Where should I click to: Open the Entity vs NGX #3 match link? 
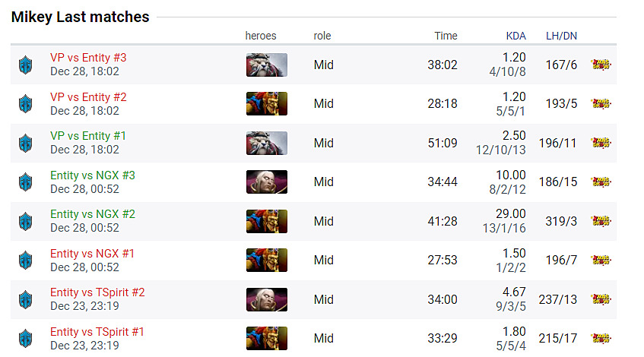pyautogui.click(x=93, y=175)
